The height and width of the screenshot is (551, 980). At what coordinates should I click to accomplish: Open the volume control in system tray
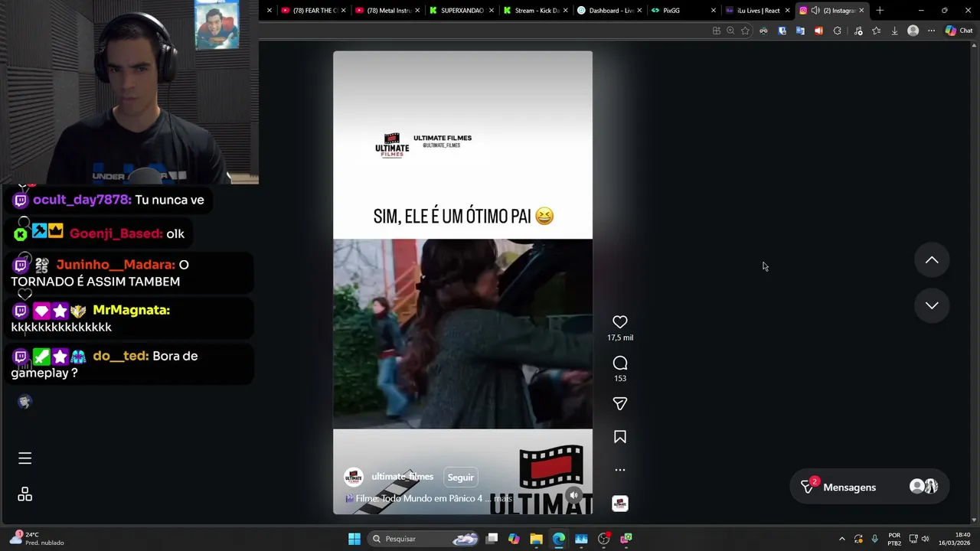click(925, 539)
